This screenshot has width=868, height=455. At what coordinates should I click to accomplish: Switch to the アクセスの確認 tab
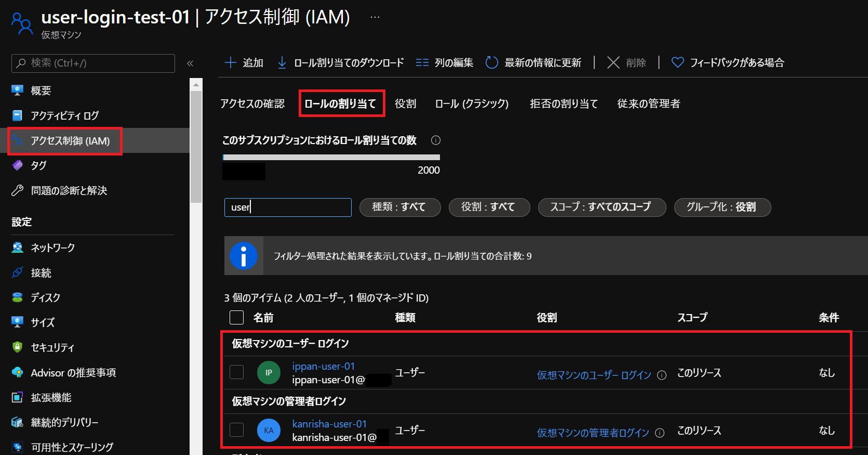point(252,103)
